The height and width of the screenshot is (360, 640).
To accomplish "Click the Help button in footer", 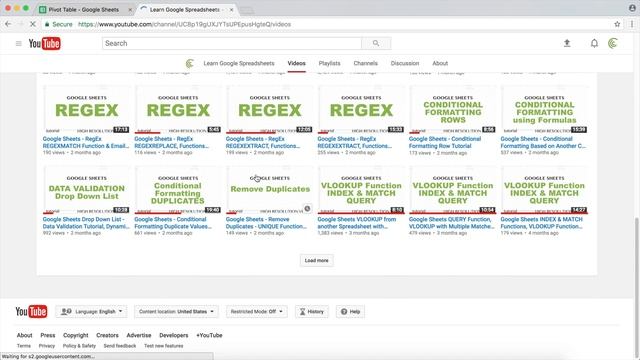I will tap(350, 311).
